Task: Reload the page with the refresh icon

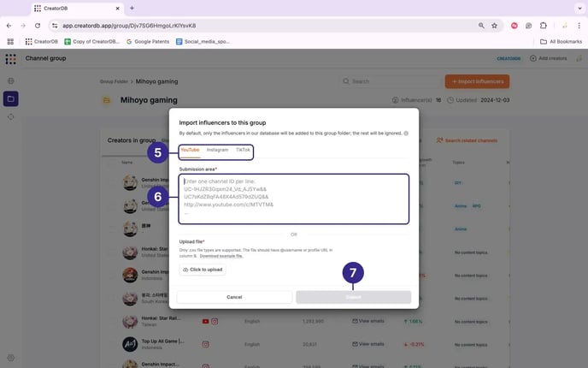Action: (38, 26)
